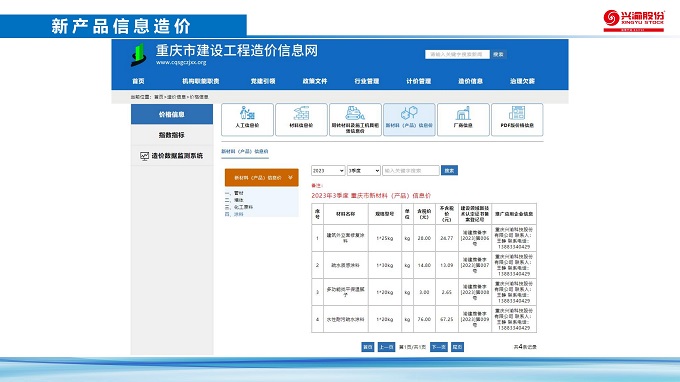Viewport: 680px width, 382px height.
Task: Select the bulldozer machinery rental price icon
Action: 355,119
